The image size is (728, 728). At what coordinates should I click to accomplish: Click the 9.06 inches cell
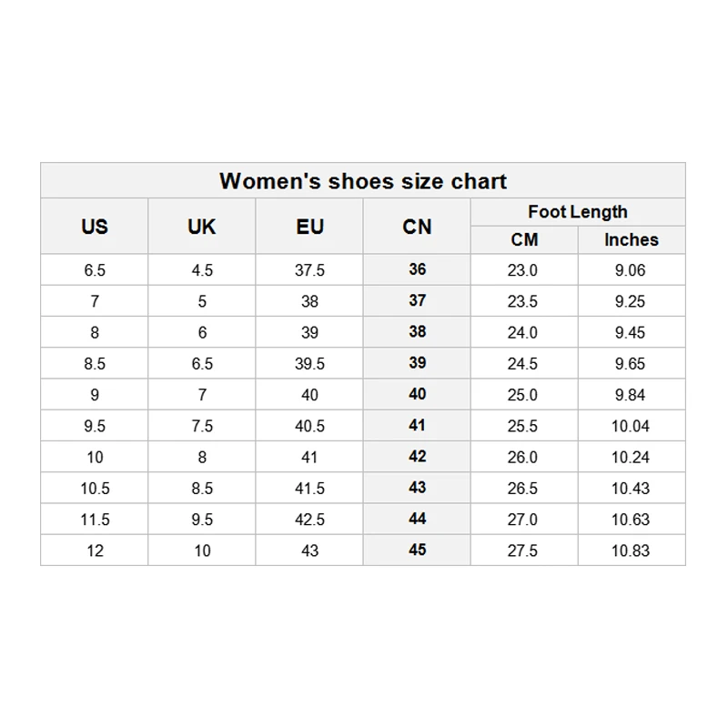click(x=630, y=270)
